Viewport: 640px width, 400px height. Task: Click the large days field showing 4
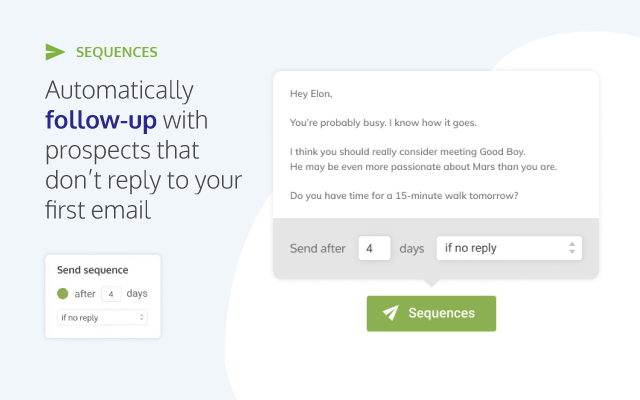pos(373,248)
